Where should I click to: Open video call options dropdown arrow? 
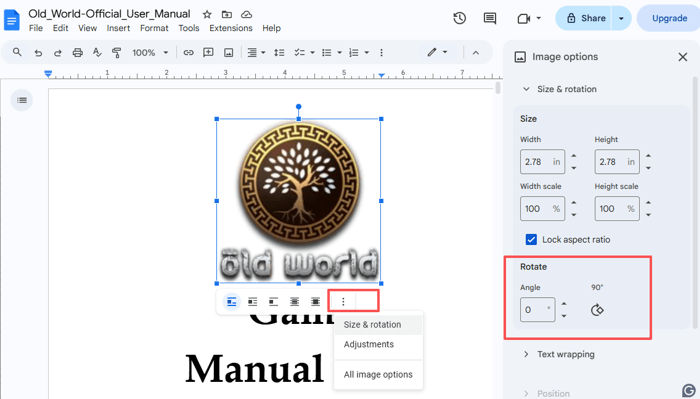[x=538, y=18]
